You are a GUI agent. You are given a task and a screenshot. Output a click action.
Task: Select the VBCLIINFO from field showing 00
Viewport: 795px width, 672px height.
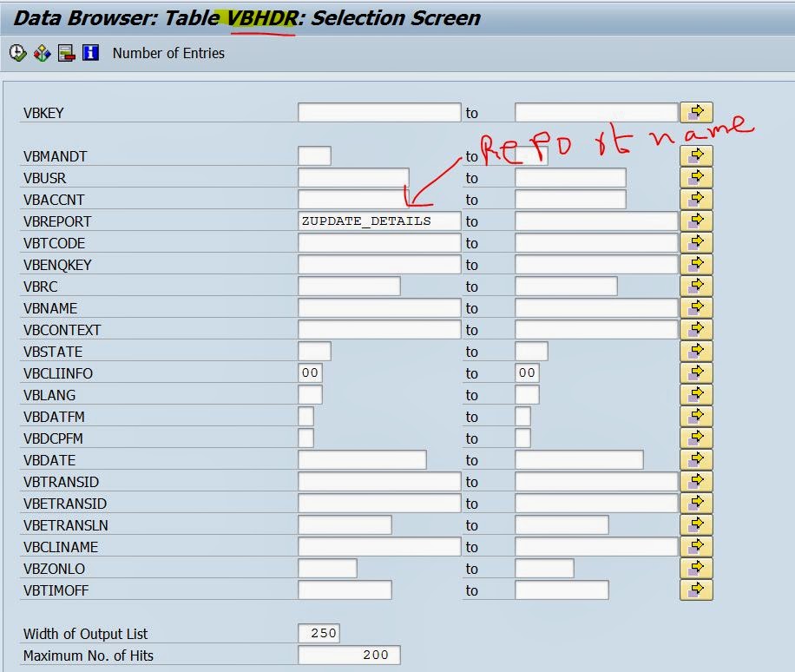310,372
